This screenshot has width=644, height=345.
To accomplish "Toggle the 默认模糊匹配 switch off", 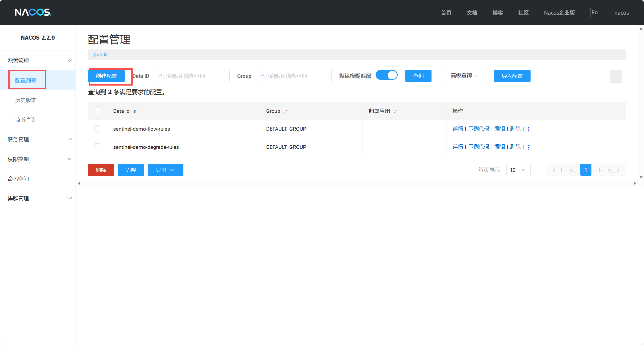I will [386, 75].
